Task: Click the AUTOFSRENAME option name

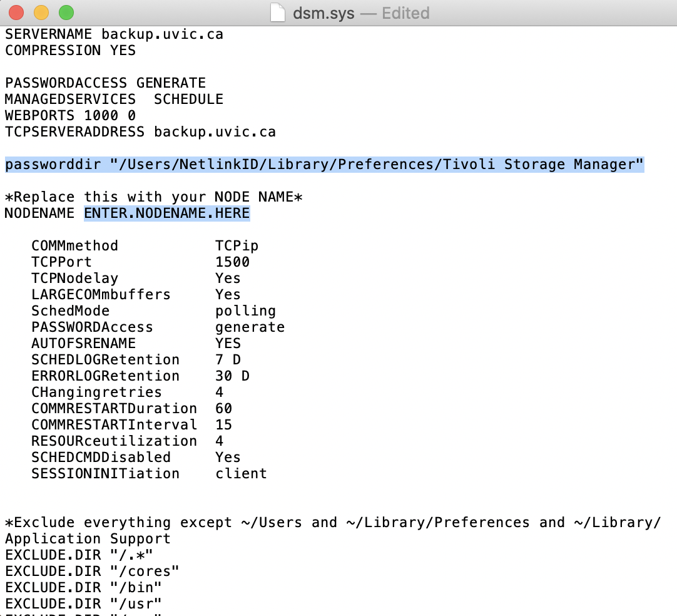Action: tap(83, 344)
